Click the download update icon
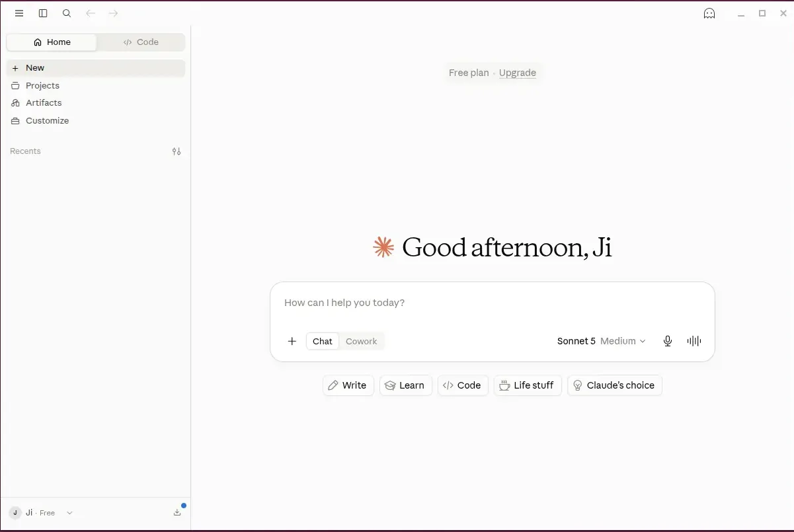 coord(177,513)
